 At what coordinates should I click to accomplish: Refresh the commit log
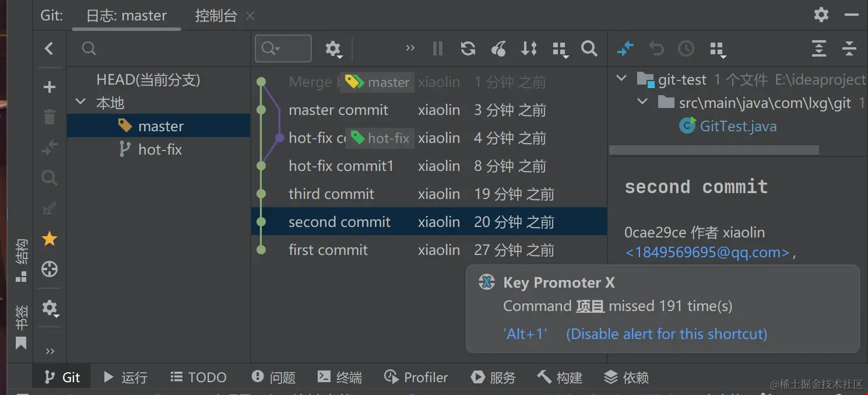point(468,48)
